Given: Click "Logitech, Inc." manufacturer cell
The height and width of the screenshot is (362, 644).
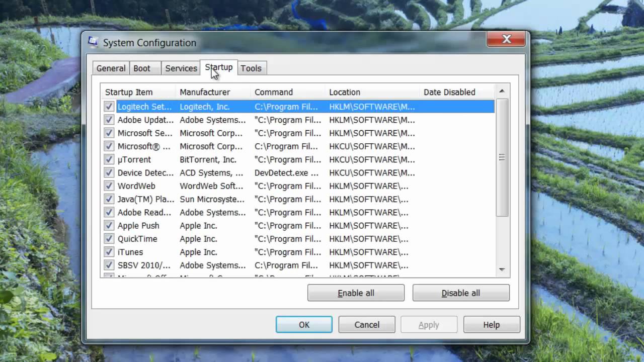Looking at the screenshot, I should [x=205, y=107].
